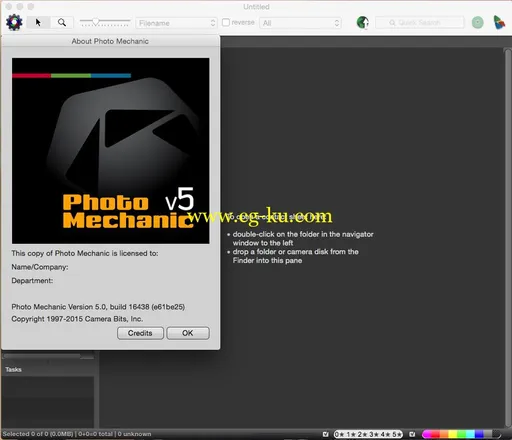Viewport: 512px width, 440px height.
Task: Select the 3 star rating filter
Action: click(x=374, y=434)
